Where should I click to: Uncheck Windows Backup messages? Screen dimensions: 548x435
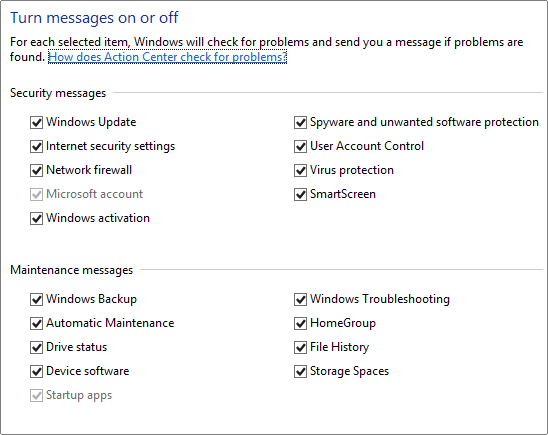tap(36, 299)
